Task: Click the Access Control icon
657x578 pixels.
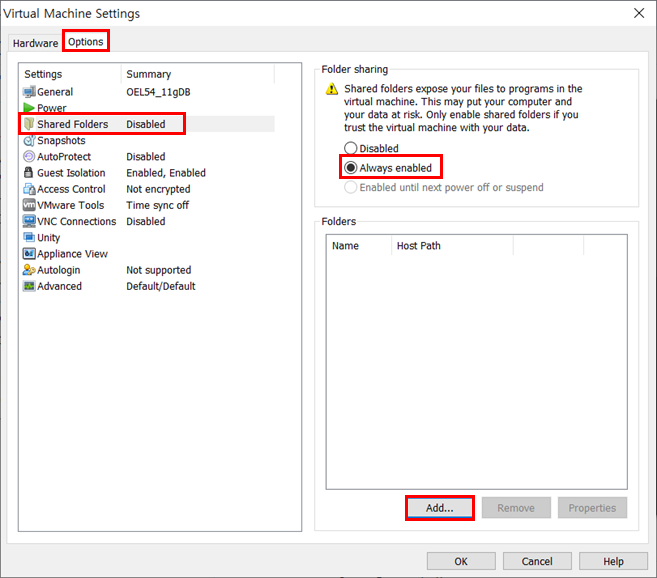Action: coord(29,189)
